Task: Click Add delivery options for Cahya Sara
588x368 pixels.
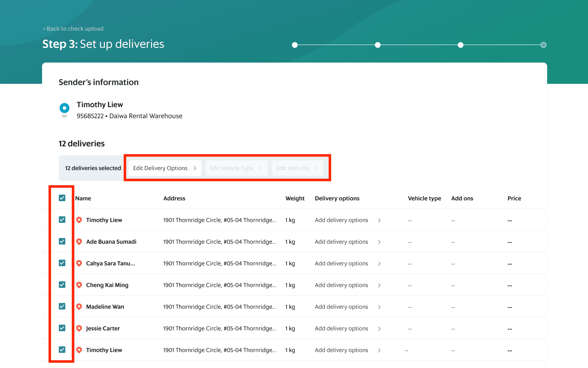Action: tap(341, 263)
